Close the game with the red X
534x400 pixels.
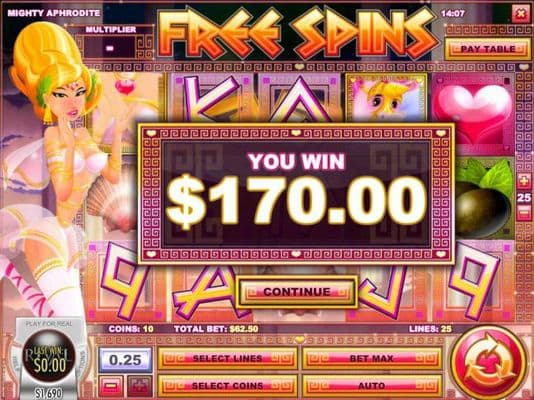click(x=520, y=14)
